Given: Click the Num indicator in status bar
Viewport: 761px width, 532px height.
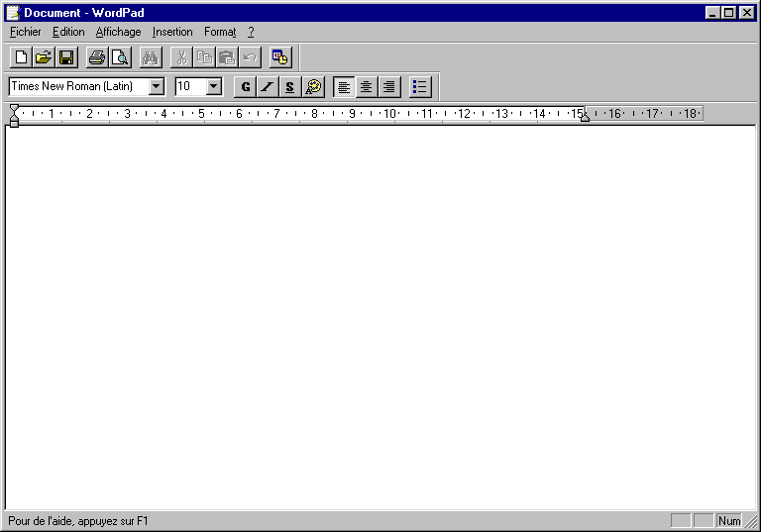Looking at the screenshot, I should click(729, 521).
